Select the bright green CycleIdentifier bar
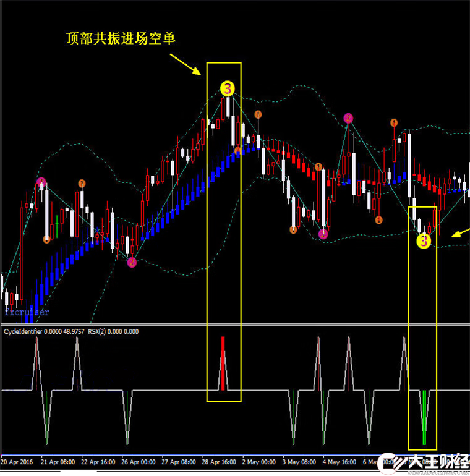The width and height of the screenshot is (470, 476). 424,418
